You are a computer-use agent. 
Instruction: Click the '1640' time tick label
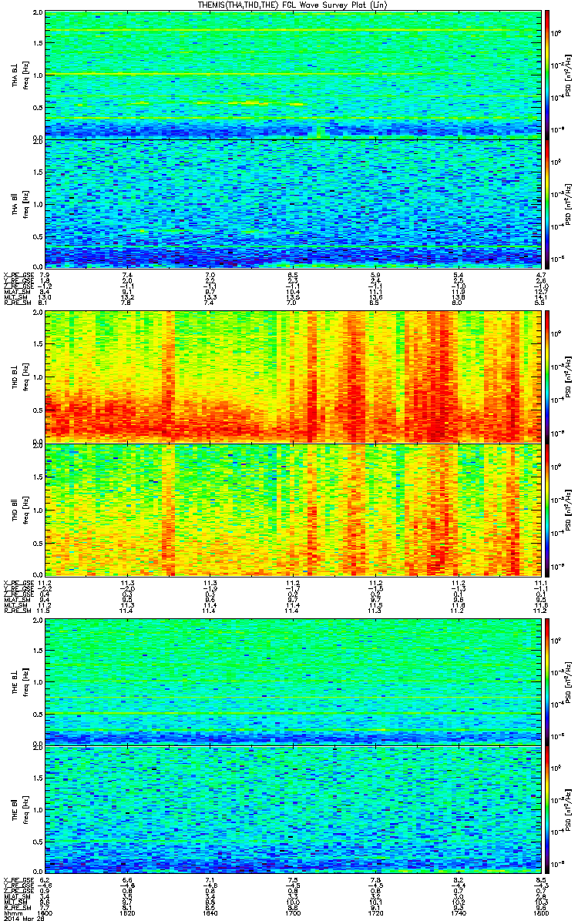pyautogui.click(x=210, y=913)
